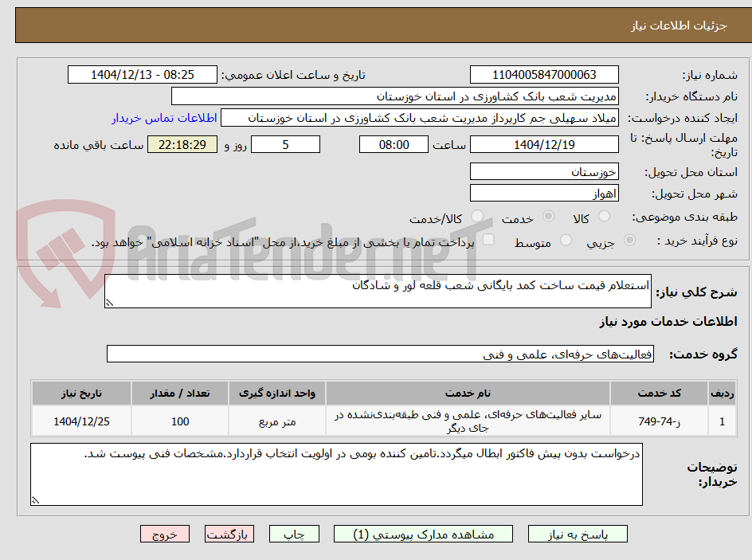The height and width of the screenshot is (560, 752).
Task: Click the buyer notes textarea
Action: pos(336,474)
